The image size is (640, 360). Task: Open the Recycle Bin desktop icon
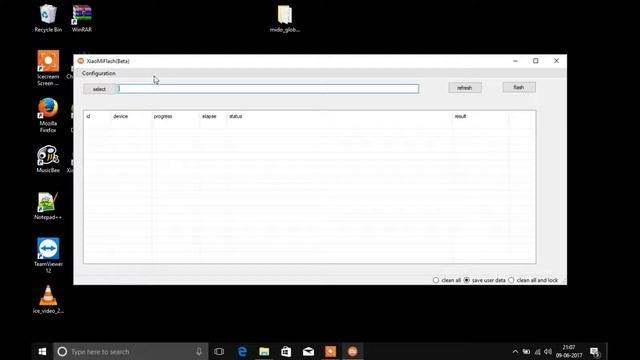coord(48,18)
